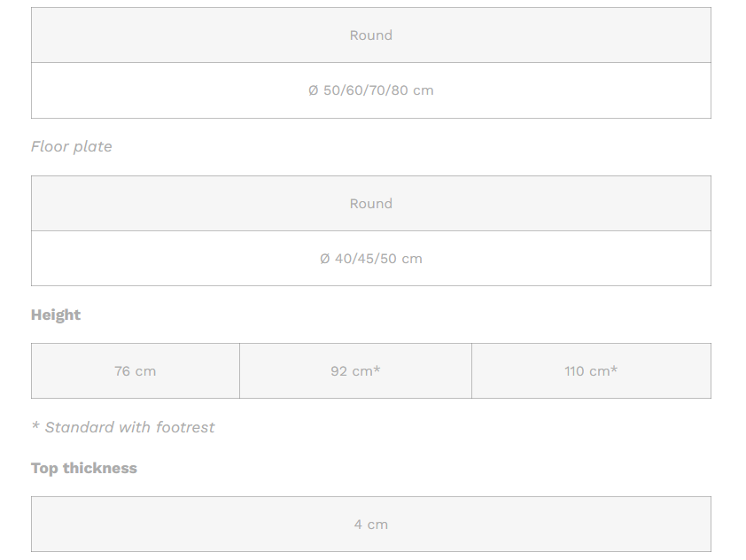Click the footnote text below the height table

coord(123,427)
